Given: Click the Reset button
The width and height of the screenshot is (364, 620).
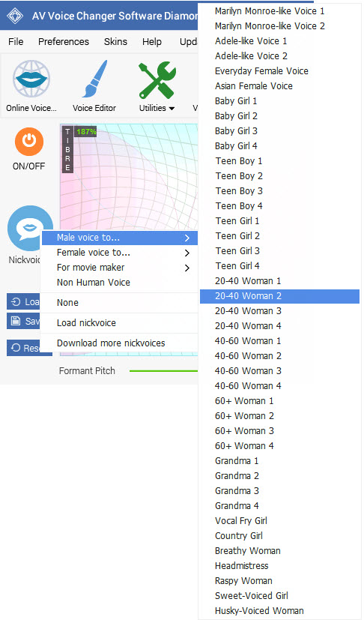Looking at the screenshot, I should [24, 348].
